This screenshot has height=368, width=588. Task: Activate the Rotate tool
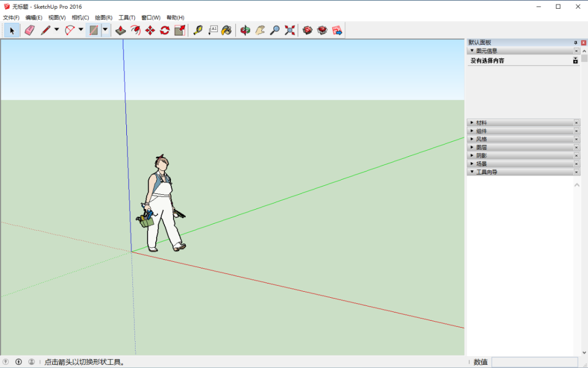coord(164,30)
